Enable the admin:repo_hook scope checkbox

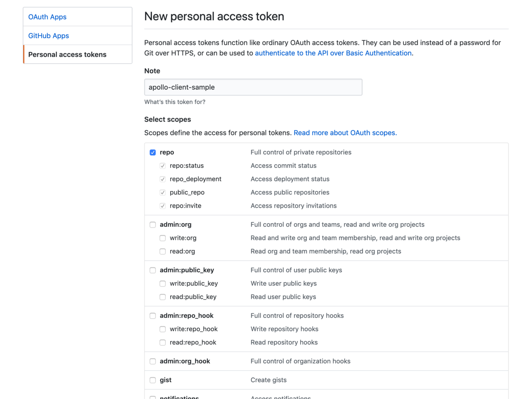pos(153,316)
